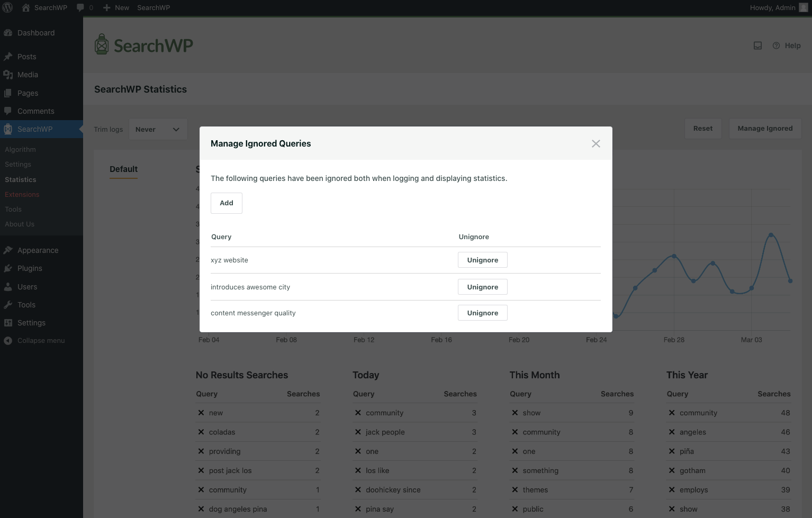Click the Add button in the dialog
The width and height of the screenshot is (812, 518).
(226, 203)
